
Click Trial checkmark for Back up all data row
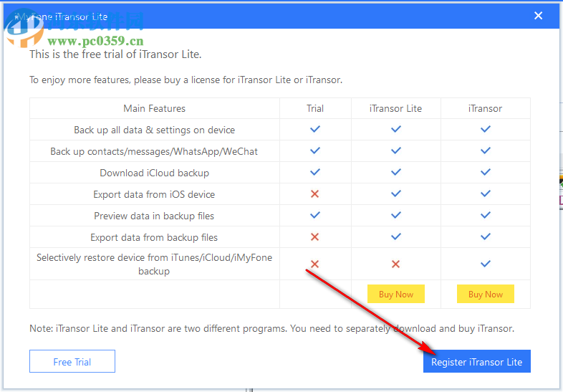(x=315, y=129)
